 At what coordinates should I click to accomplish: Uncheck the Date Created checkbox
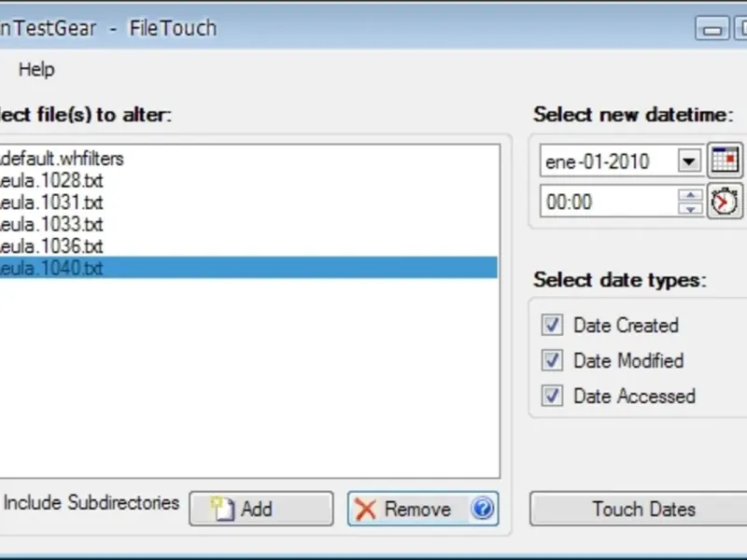(x=553, y=325)
